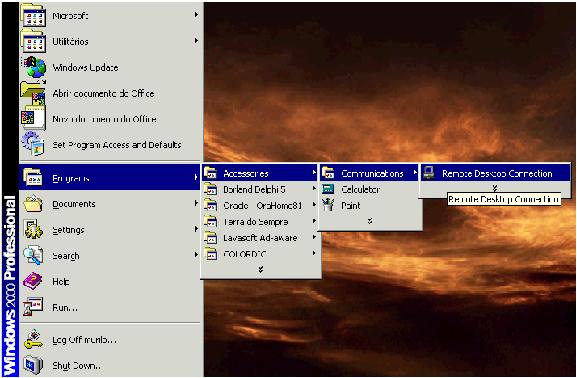Expand the Borland Delphi 5 submenu arrow
The height and width of the screenshot is (378, 577).
click(314, 188)
